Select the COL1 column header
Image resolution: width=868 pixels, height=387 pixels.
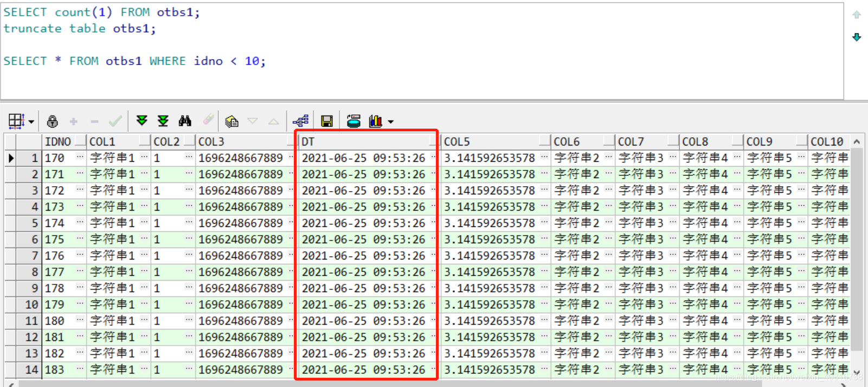119,142
